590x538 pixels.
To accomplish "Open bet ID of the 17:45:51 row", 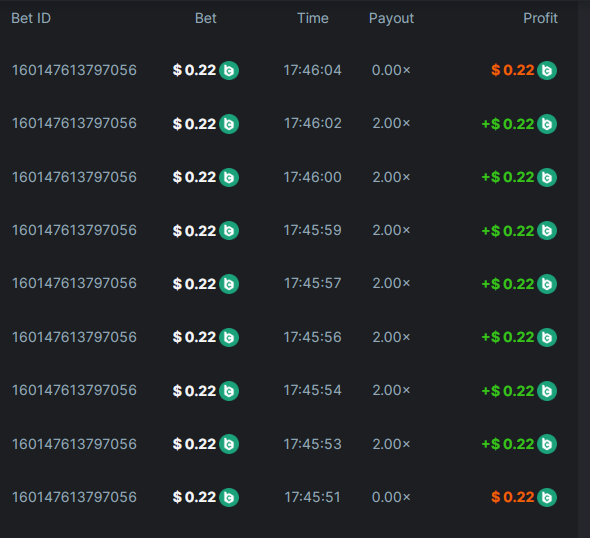I will click(74, 497).
